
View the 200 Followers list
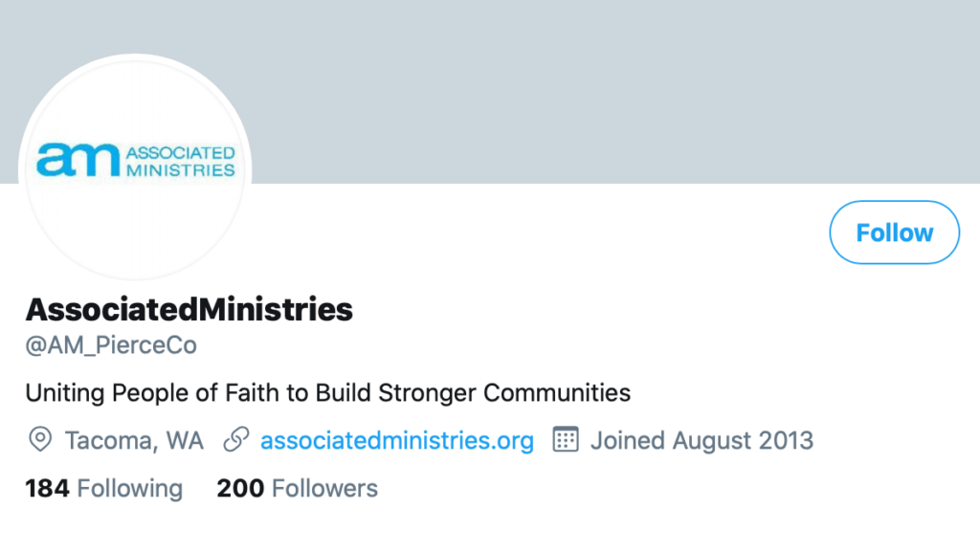pos(297,489)
